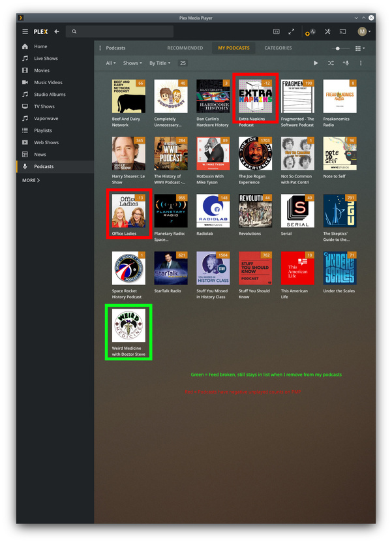Viewport: 392px width, 543px height.
Task: Click the PLEX logo
Action: pos(40,31)
